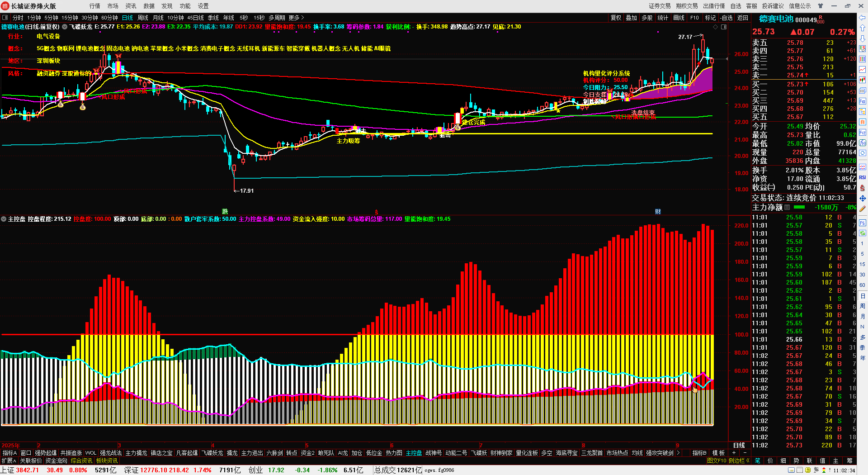Click the 财 event marker on chart
Viewport: 868px width, 475px height.
click(x=658, y=212)
